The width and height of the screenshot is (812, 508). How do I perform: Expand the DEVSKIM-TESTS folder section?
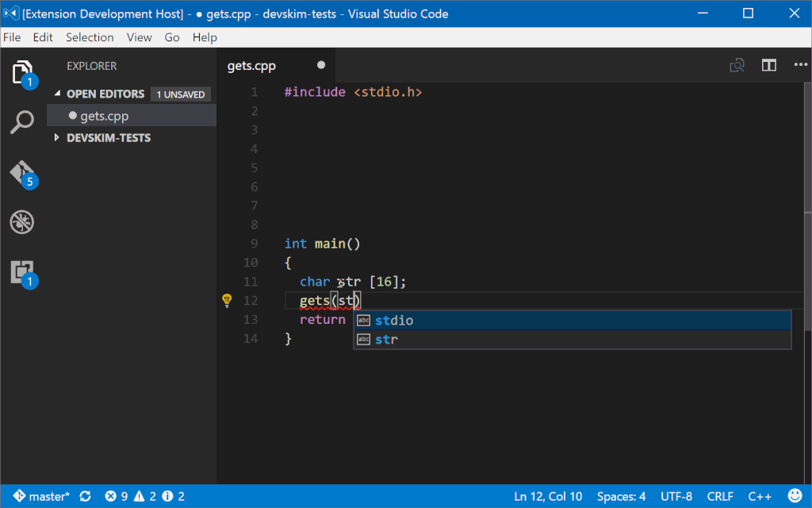56,137
